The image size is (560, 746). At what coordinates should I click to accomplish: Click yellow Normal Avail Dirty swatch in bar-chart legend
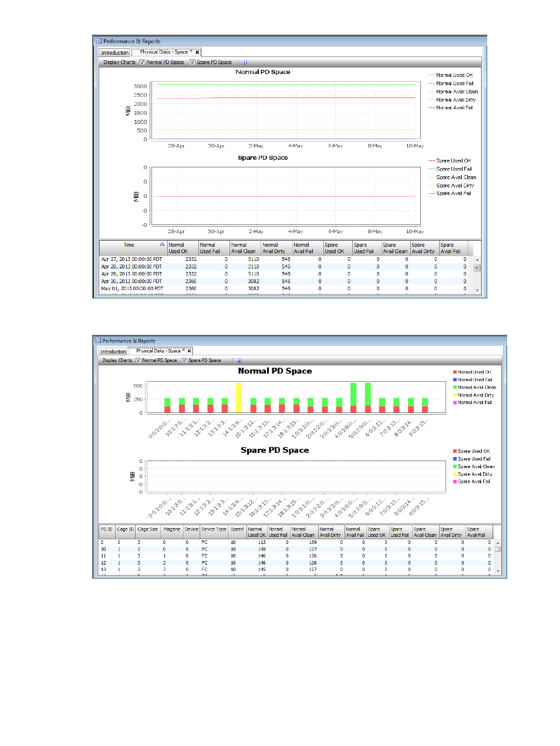point(455,395)
